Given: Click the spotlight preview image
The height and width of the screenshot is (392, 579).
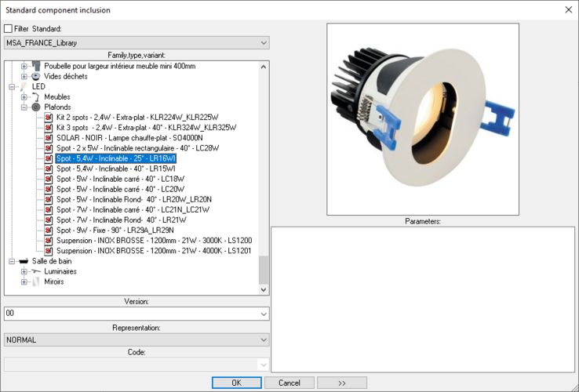Looking at the screenshot, I should tap(423, 119).
